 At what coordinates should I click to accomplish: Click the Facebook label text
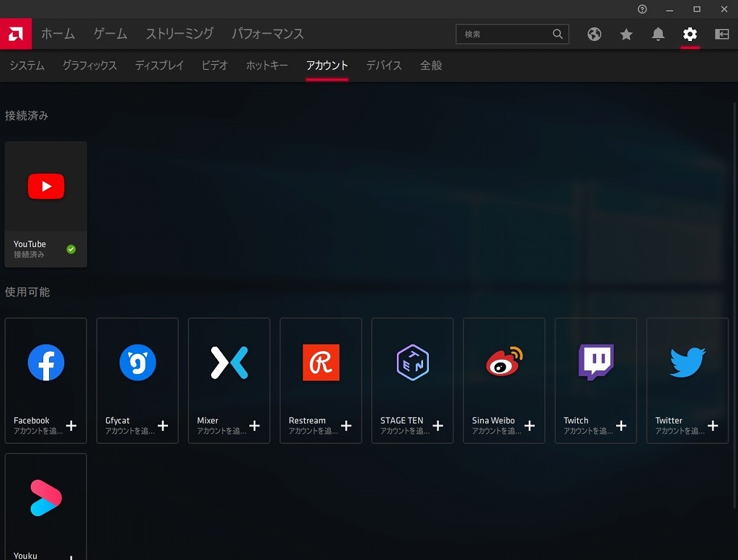(x=32, y=421)
